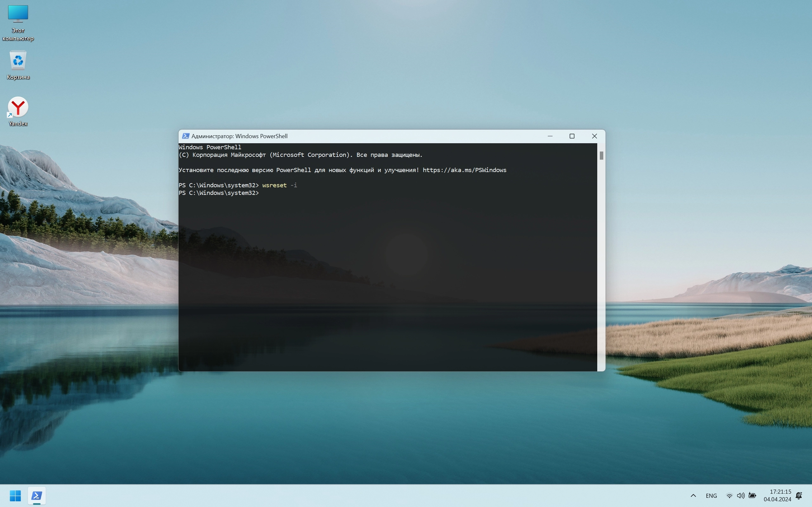Screen dimensions: 812x507
Task: Click the PowerShell taskbar icon
Action: tap(36, 495)
